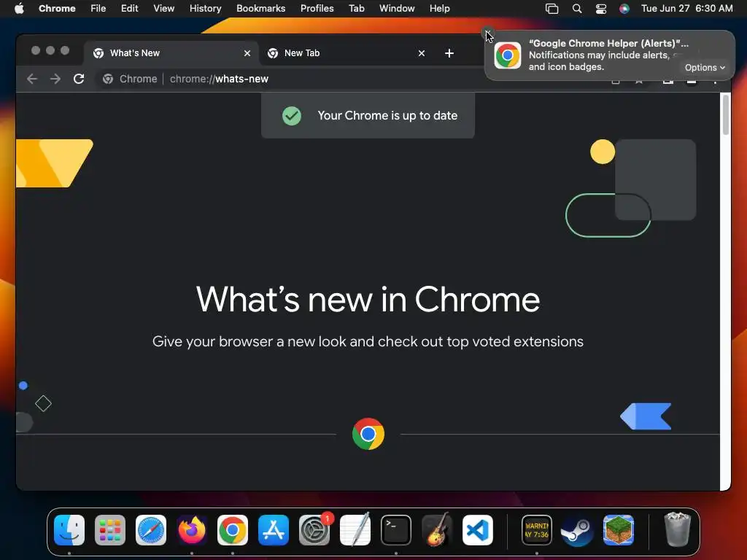
Task: Launch Visual Studio Code from the dock
Action: click(478, 530)
